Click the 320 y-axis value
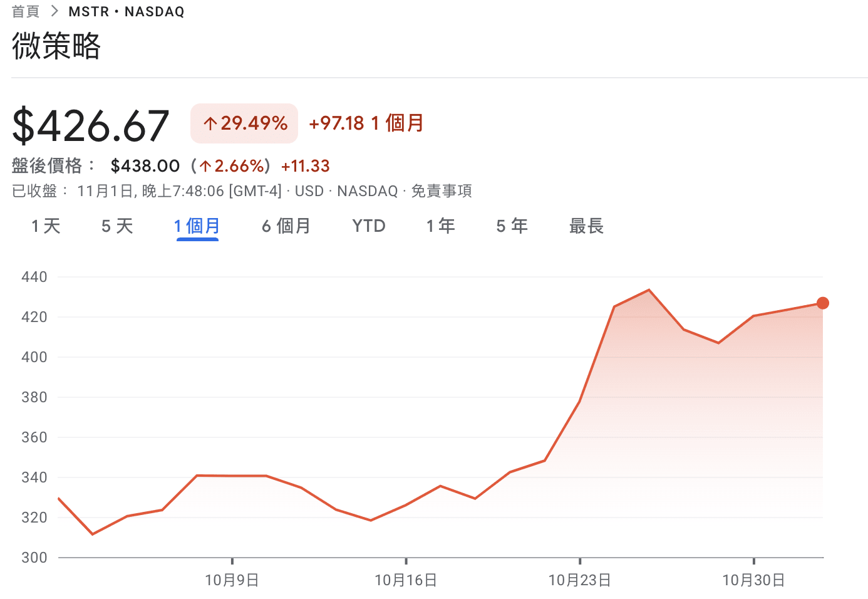 pos(34,518)
